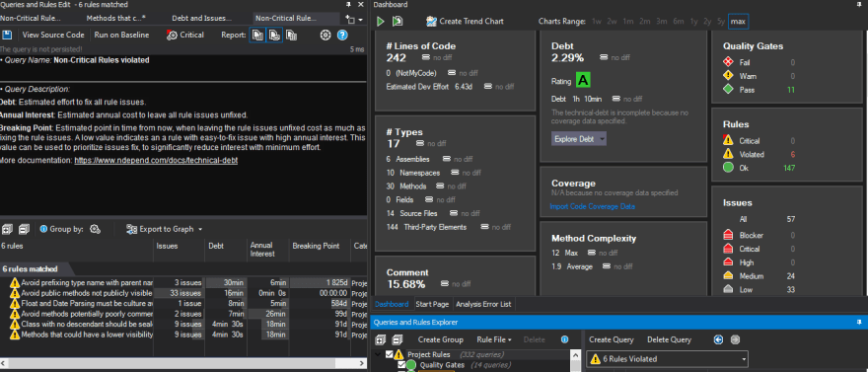Switch to the Start Page tab
The width and height of the screenshot is (868, 372).
click(432, 304)
